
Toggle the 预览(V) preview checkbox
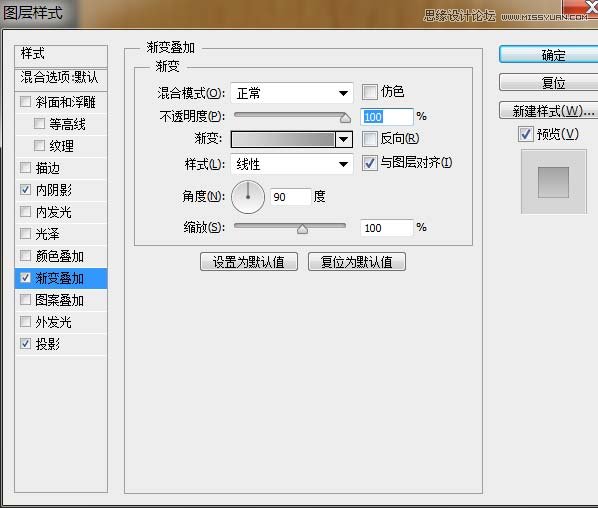click(526, 134)
